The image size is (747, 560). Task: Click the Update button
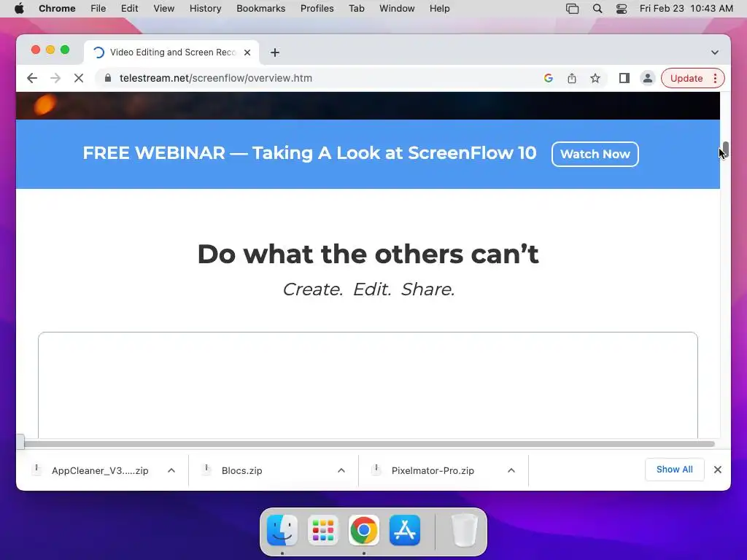click(x=686, y=78)
